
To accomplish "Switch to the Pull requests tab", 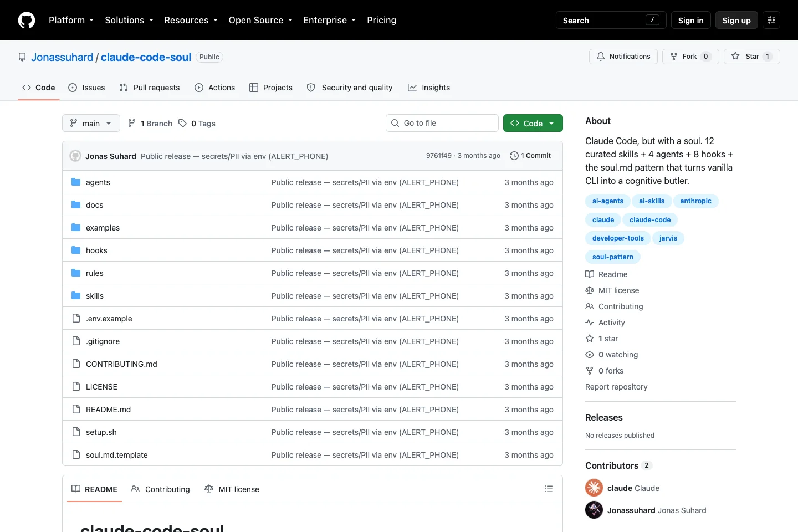I will (x=150, y=88).
